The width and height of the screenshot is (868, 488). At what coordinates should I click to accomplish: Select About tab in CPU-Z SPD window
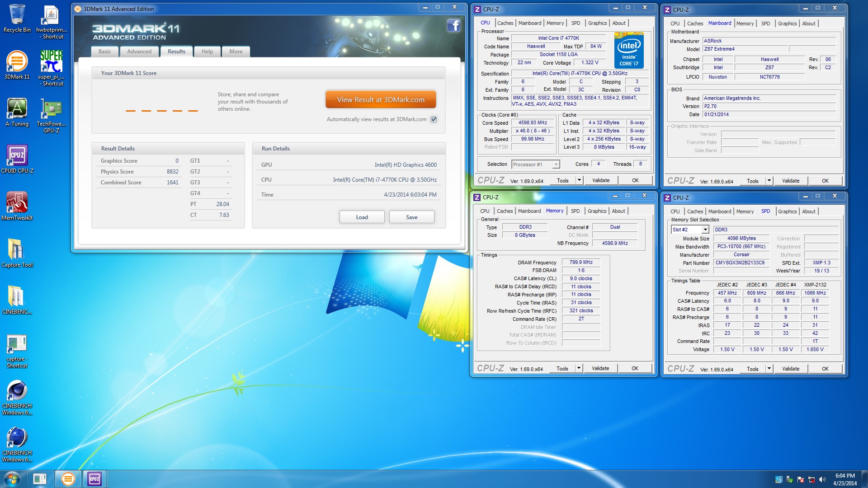(x=809, y=211)
